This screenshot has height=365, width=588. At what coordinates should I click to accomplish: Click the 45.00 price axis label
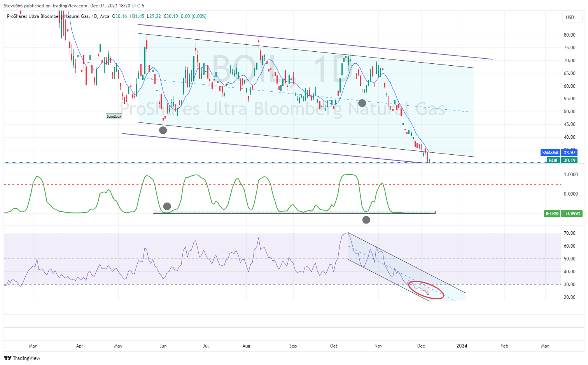click(x=570, y=124)
